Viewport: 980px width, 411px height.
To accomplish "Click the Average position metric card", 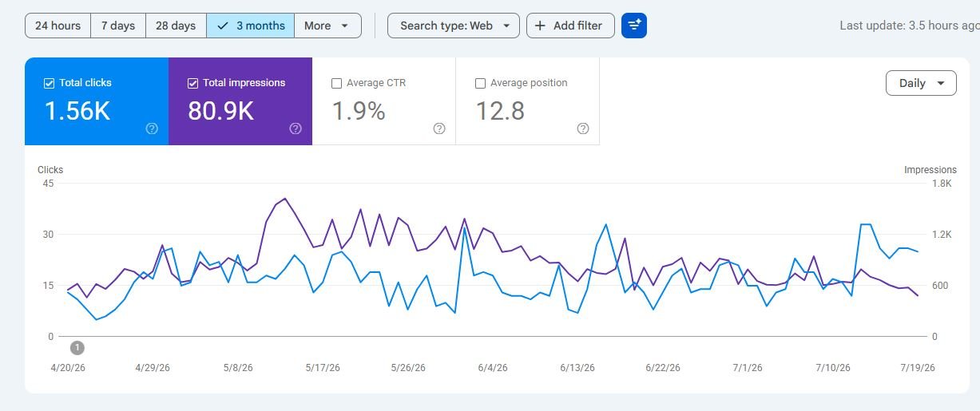I will coord(528,101).
